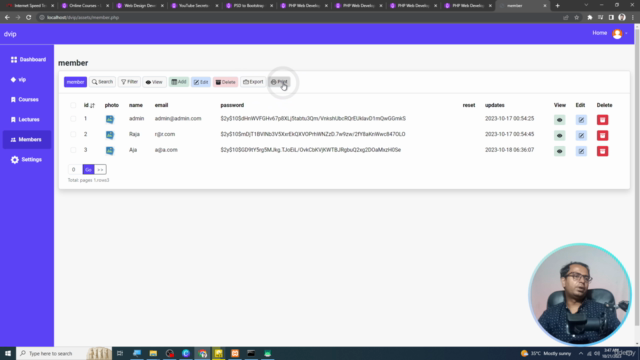
Task: Open admin's photo thumbnail
Action: (x=110, y=119)
